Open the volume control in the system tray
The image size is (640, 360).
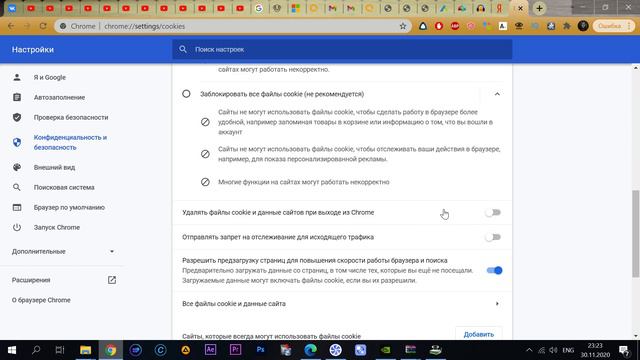pyautogui.click(x=553, y=350)
